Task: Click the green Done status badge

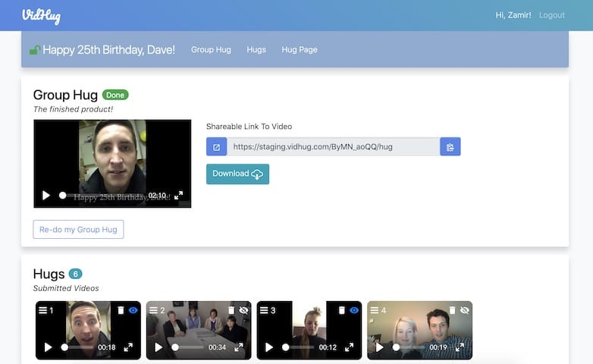Action: coord(115,95)
